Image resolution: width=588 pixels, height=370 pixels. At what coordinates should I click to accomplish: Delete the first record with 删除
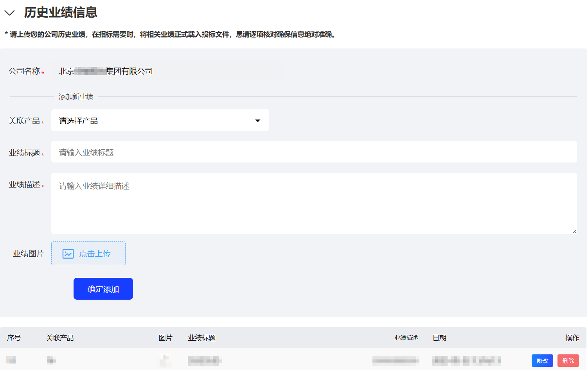click(x=568, y=361)
